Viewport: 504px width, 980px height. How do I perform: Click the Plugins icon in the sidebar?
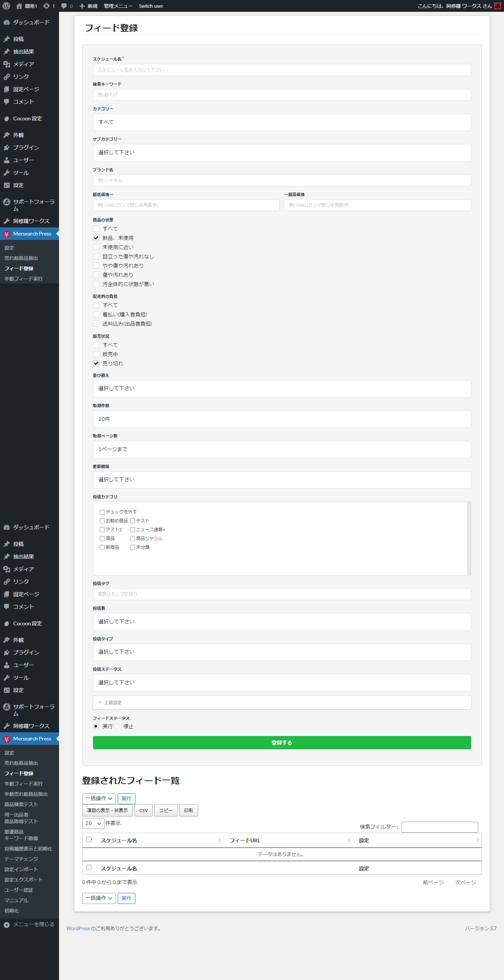(7, 148)
